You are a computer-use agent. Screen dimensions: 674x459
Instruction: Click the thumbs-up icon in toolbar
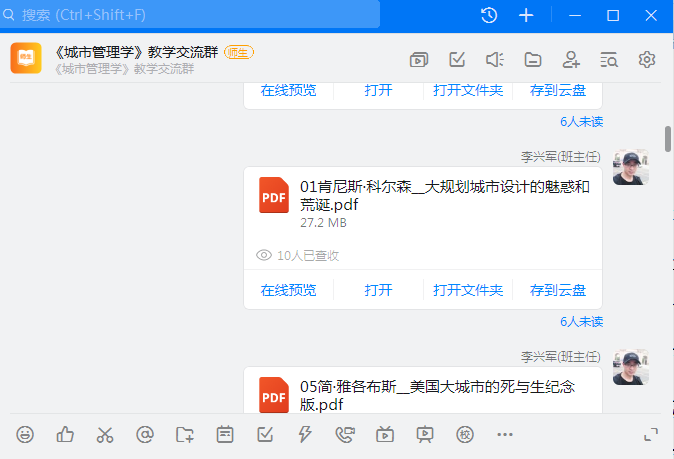(65, 434)
